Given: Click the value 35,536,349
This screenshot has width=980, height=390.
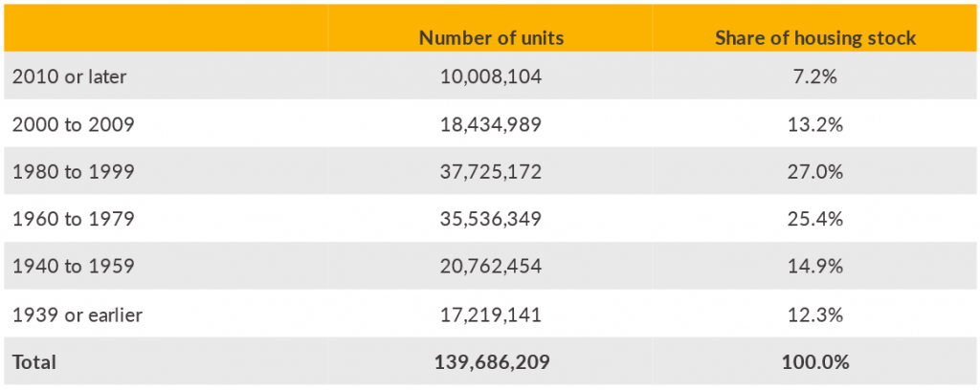Looking at the screenshot, I should [x=492, y=219].
